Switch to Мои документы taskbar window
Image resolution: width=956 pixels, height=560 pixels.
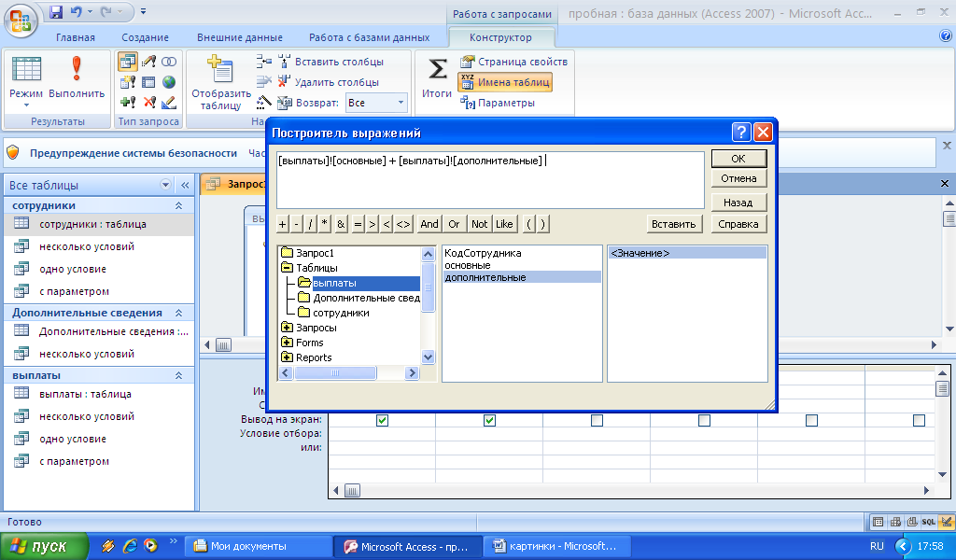258,546
